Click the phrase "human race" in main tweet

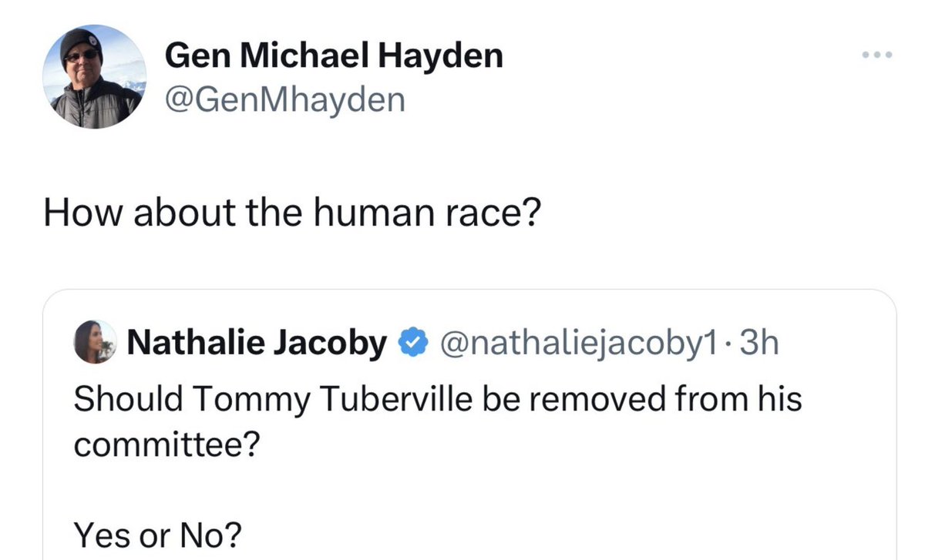pyautogui.click(x=459, y=213)
